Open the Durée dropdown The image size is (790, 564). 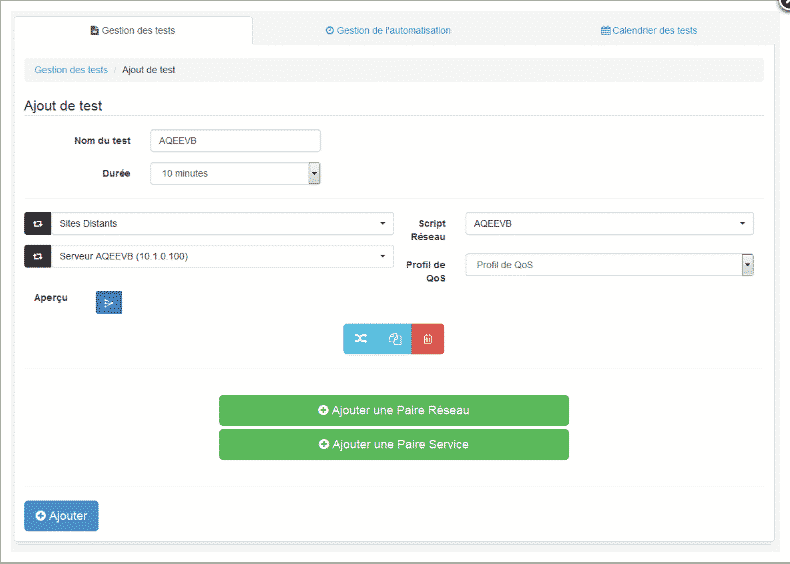(x=235, y=173)
